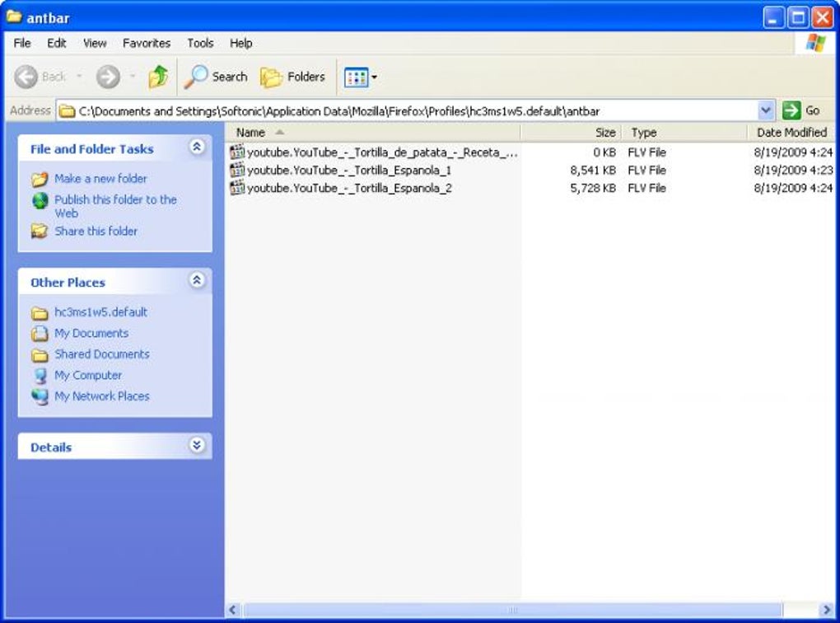Click the Make a new folder link
The width and height of the screenshot is (840, 623).
[x=100, y=179]
